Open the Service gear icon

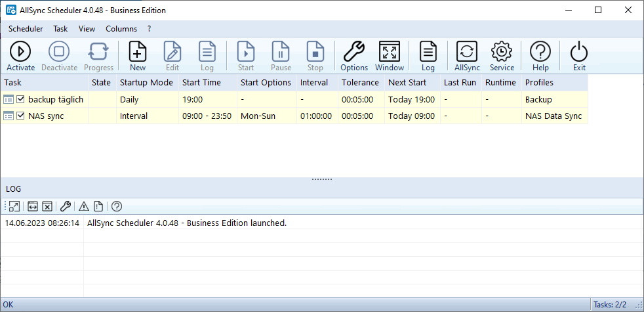pyautogui.click(x=502, y=56)
